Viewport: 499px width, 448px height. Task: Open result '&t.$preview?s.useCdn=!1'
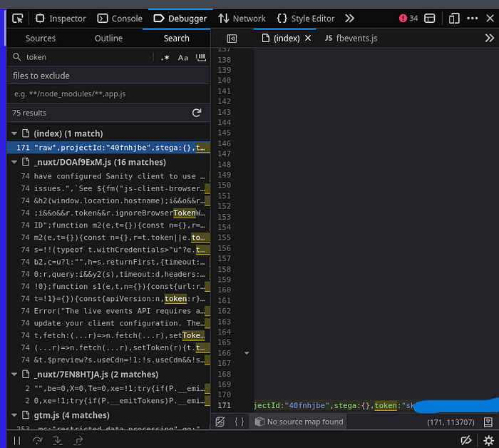[108, 360]
